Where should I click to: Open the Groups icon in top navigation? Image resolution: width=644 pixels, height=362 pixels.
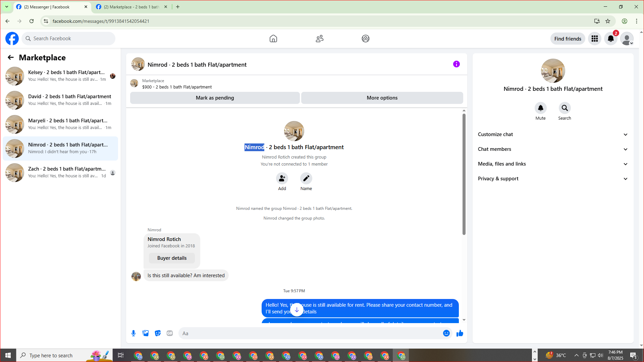tap(366, 39)
